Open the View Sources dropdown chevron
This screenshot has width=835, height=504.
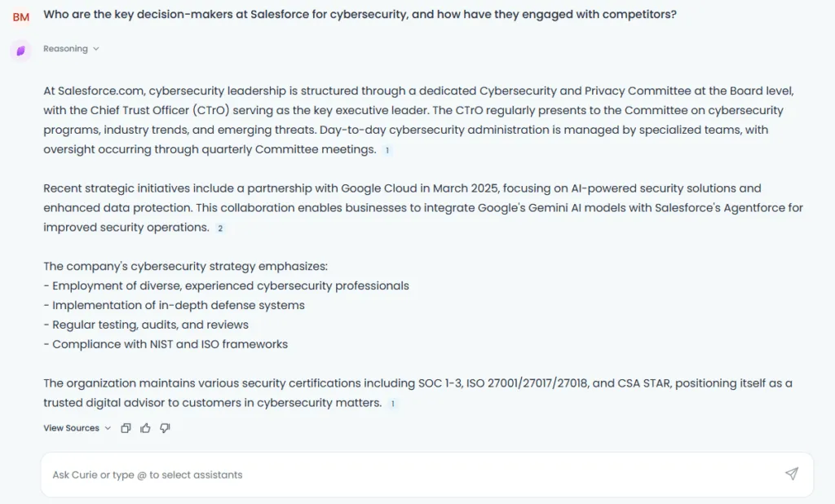(x=108, y=428)
